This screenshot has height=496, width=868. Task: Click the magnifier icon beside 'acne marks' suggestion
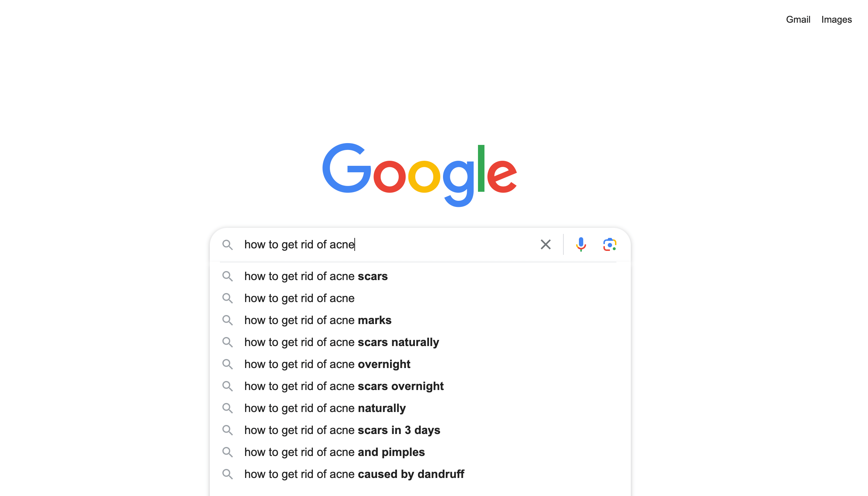(x=227, y=320)
